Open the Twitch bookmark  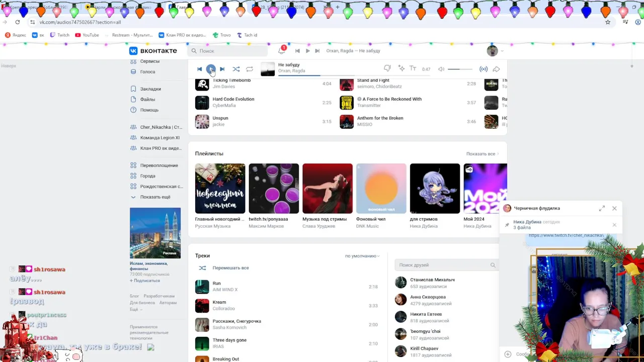point(59,35)
